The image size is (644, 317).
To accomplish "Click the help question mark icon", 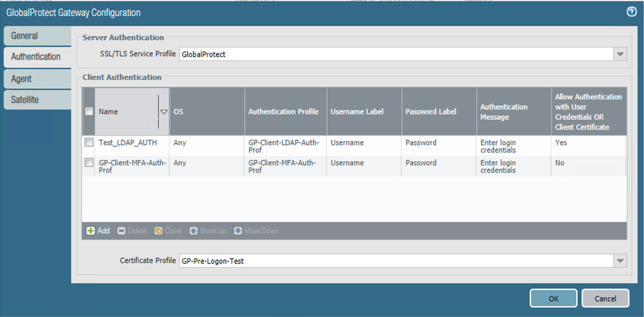I will click(x=631, y=12).
